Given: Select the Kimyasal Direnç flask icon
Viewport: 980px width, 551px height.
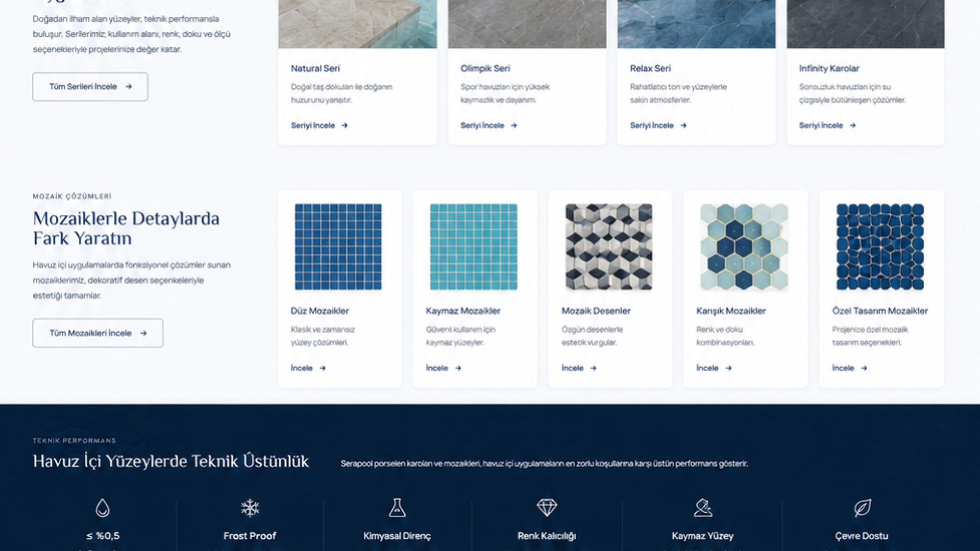Looking at the screenshot, I should coord(397,508).
